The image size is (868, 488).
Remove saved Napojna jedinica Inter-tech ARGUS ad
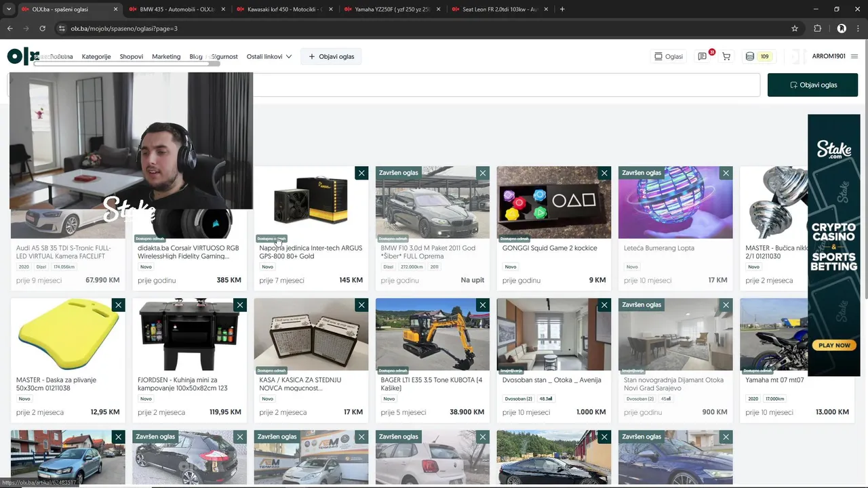click(x=361, y=174)
